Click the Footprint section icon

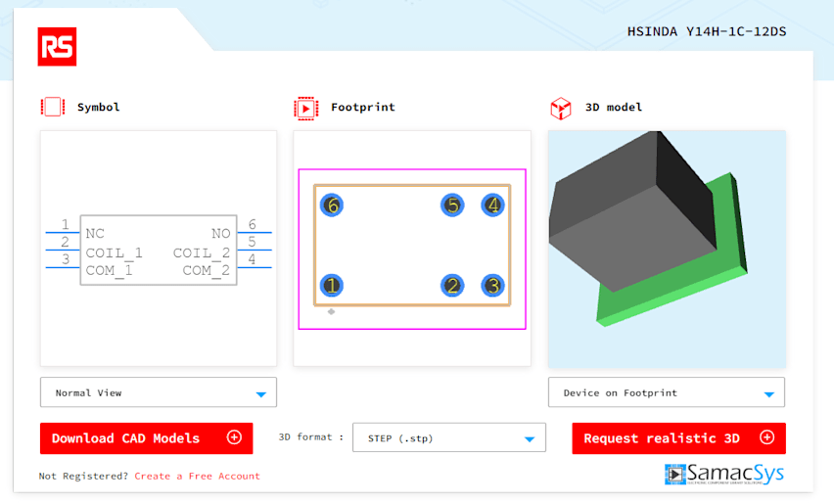[305, 109]
